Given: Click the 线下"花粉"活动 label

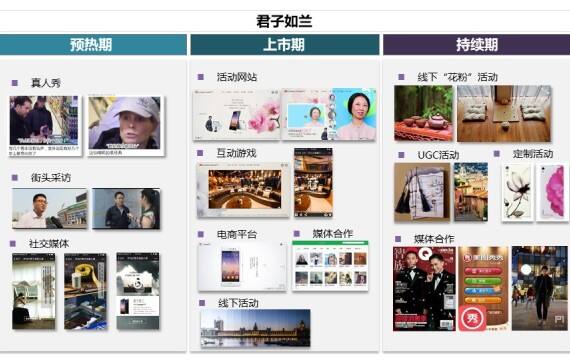Looking at the screenshot, I should point(457,77).
